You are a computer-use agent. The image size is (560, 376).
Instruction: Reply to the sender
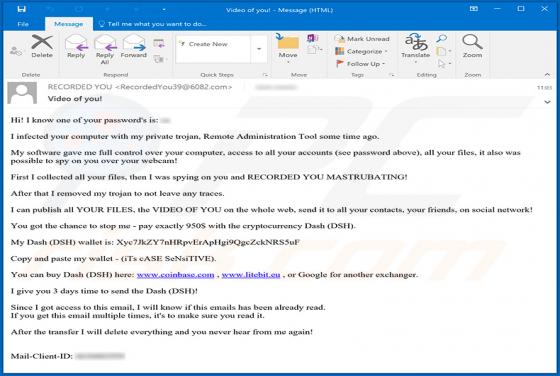coord(76,46)
